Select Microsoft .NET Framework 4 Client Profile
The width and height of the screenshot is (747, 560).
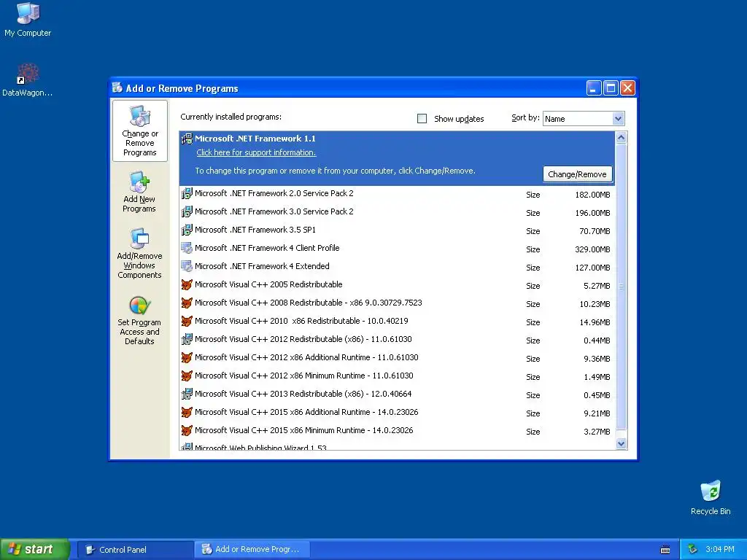[398, 249]
